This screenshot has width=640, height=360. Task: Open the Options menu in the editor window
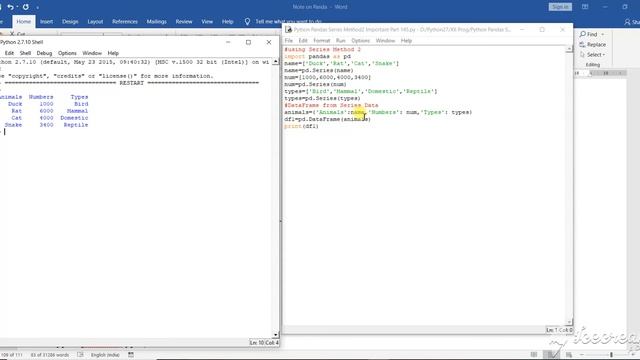360,41
